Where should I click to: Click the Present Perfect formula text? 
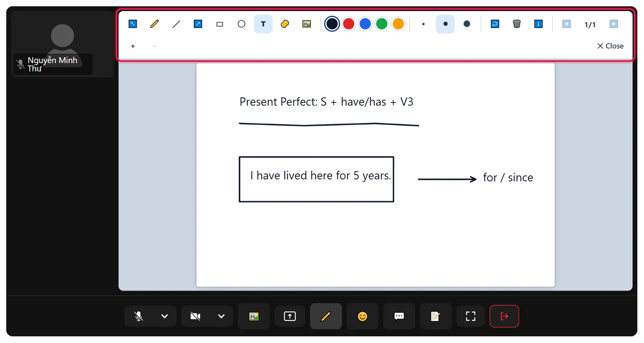tap(326, 102)
